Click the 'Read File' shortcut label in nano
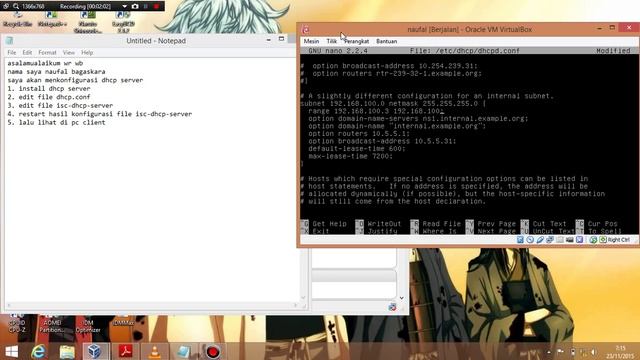This screenshot has width=640, height=360. pos(441,224)
